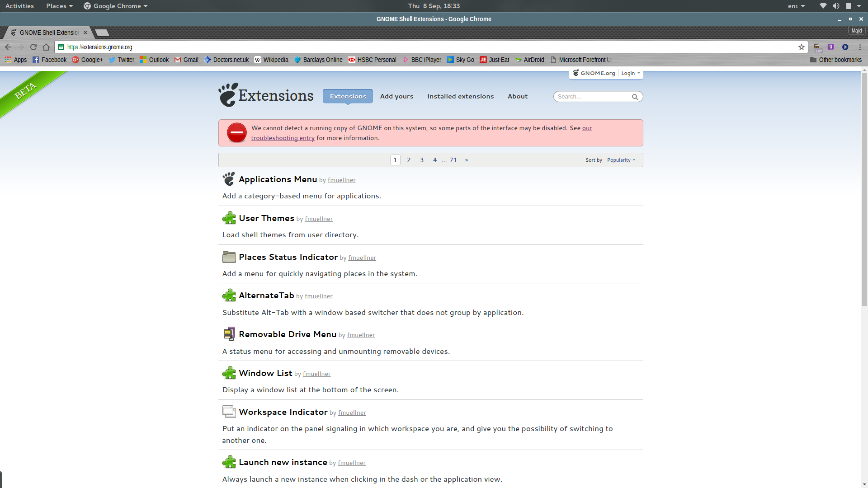Click the next page » arrow
Viewport: 868px width, 488px height.
point(467,160)
